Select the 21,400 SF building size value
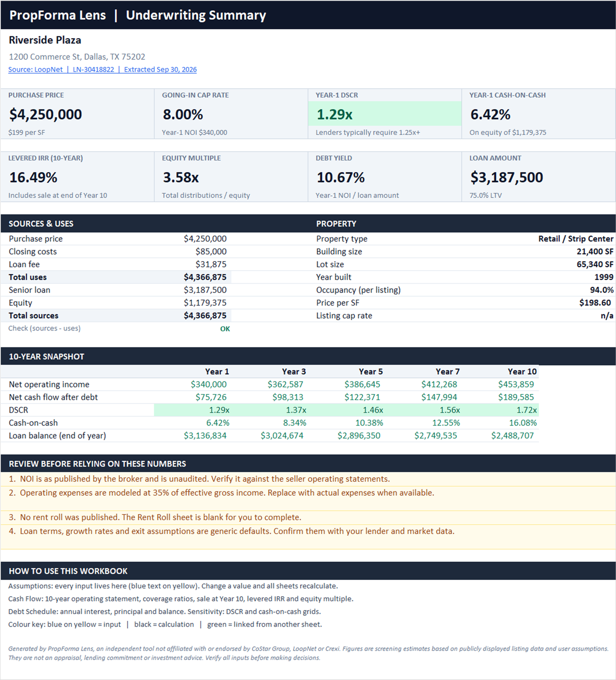The width and height of the screenshot is (616, 680). coord(595,251)
